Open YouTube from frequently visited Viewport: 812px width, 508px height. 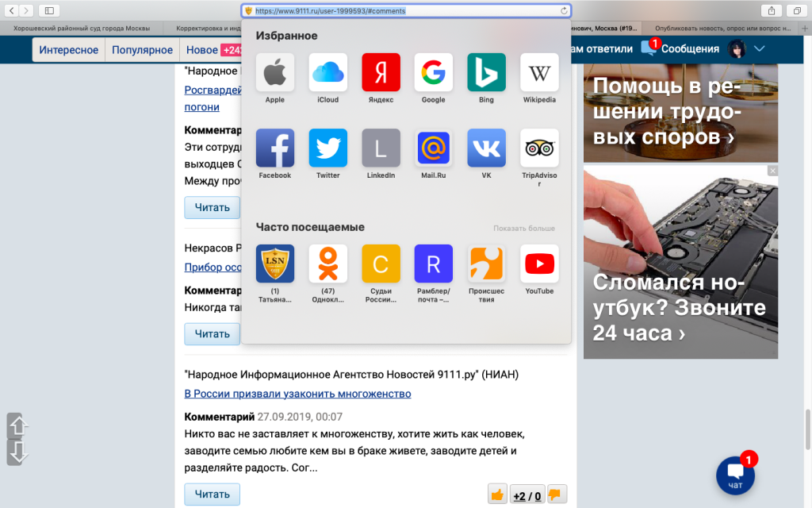[539, 264]
